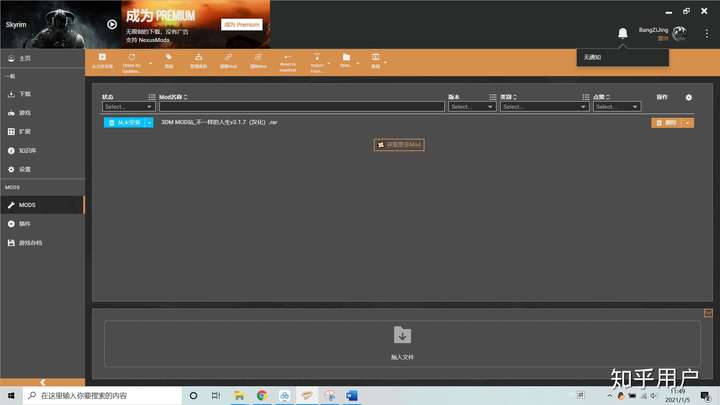Open the notifications bell
Viewport: 720px width, 405px height.
(623, 33)
